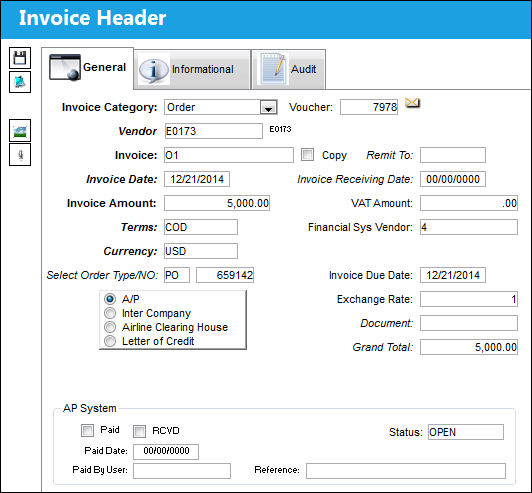Click the Reference field

tap(406, 471)
